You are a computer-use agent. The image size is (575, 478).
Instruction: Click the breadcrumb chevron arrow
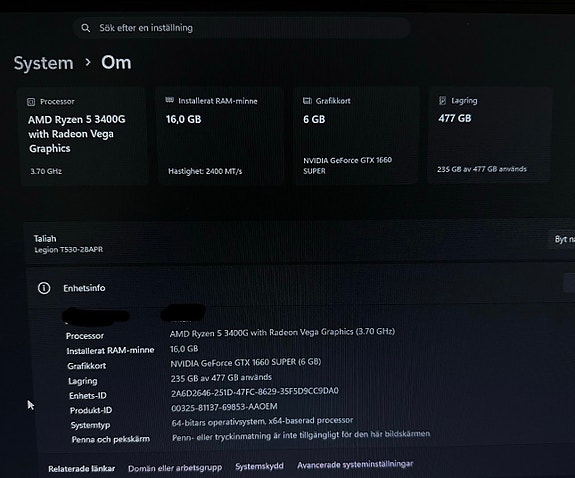tap(88, 62)
